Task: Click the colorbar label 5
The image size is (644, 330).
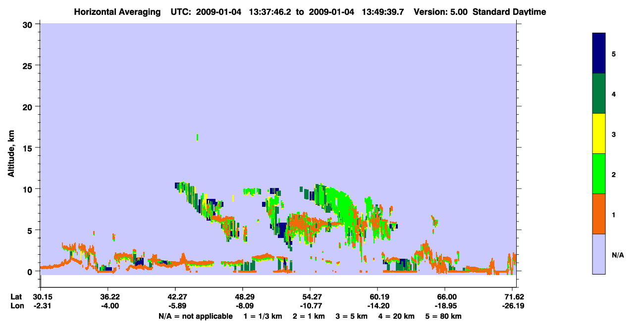Action: click(x=614, y=53)
